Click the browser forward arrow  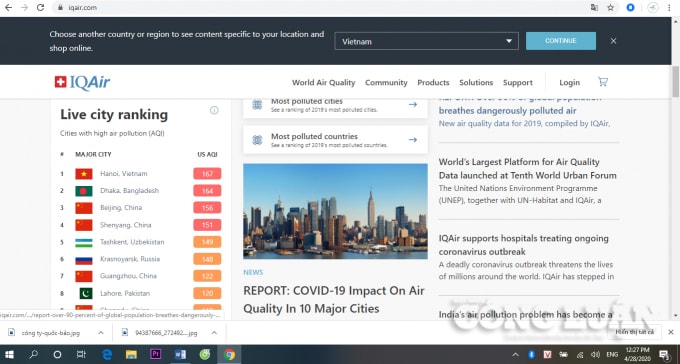24,7
